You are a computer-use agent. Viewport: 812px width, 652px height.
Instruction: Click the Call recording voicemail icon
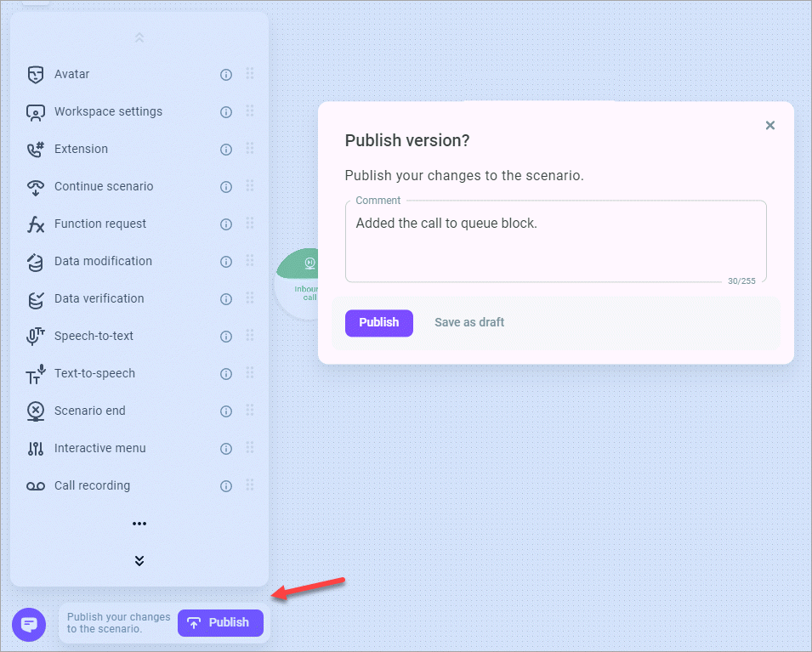35,485
